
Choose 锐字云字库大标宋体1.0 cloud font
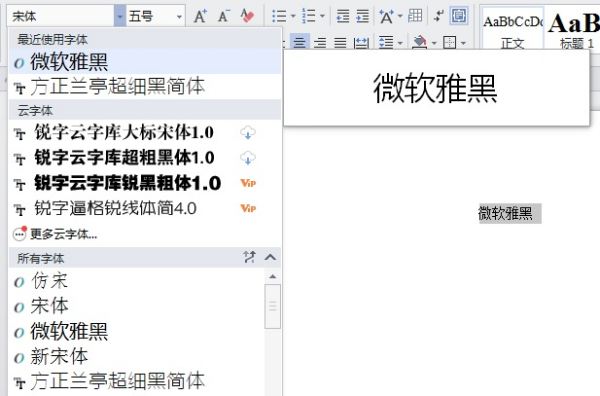click(x=124, y=133)
